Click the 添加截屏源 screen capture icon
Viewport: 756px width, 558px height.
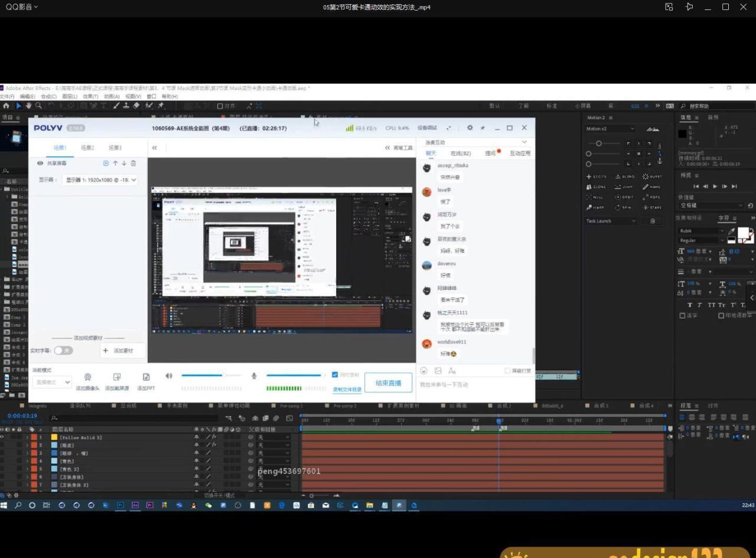click(117, 377)
